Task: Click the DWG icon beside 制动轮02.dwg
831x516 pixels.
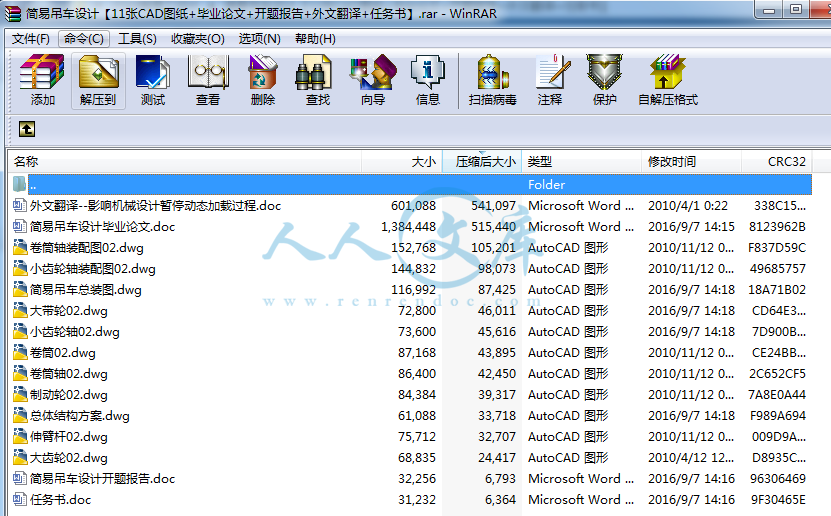Action: [20, 395]
